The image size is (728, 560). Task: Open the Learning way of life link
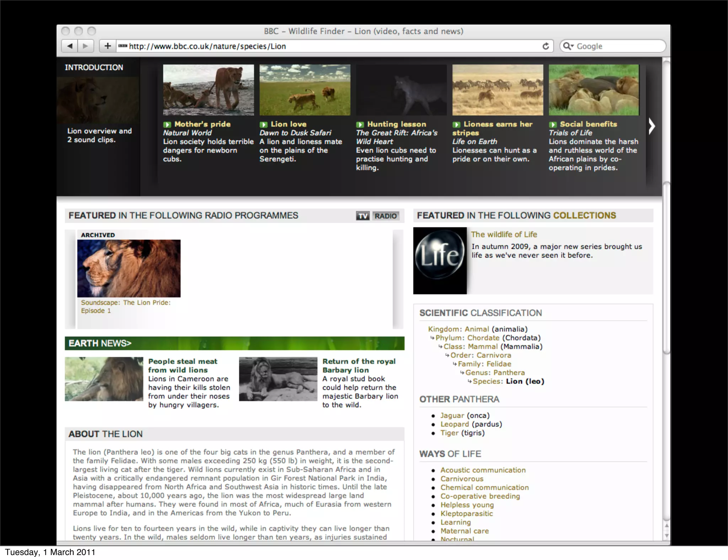(x=456, y=522)
